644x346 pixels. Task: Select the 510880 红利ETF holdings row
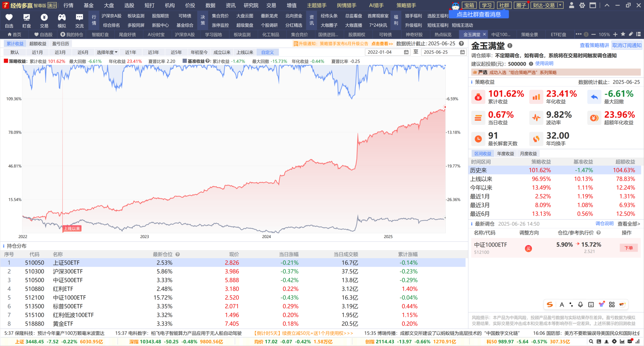coord(233,289)
